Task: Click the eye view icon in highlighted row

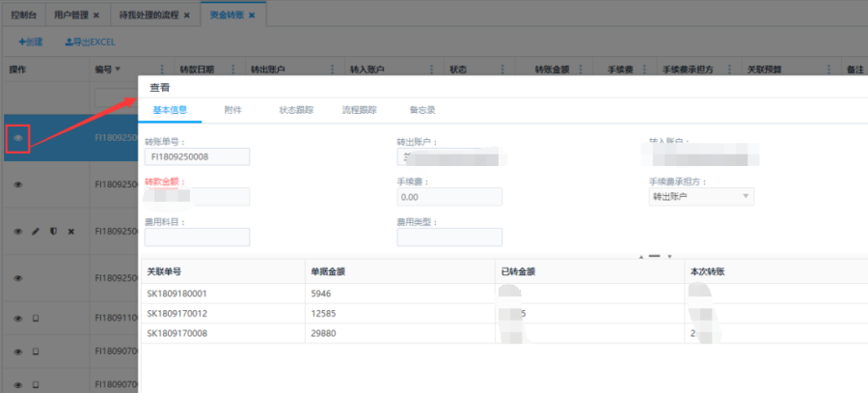Action: [x=17, y=138]
